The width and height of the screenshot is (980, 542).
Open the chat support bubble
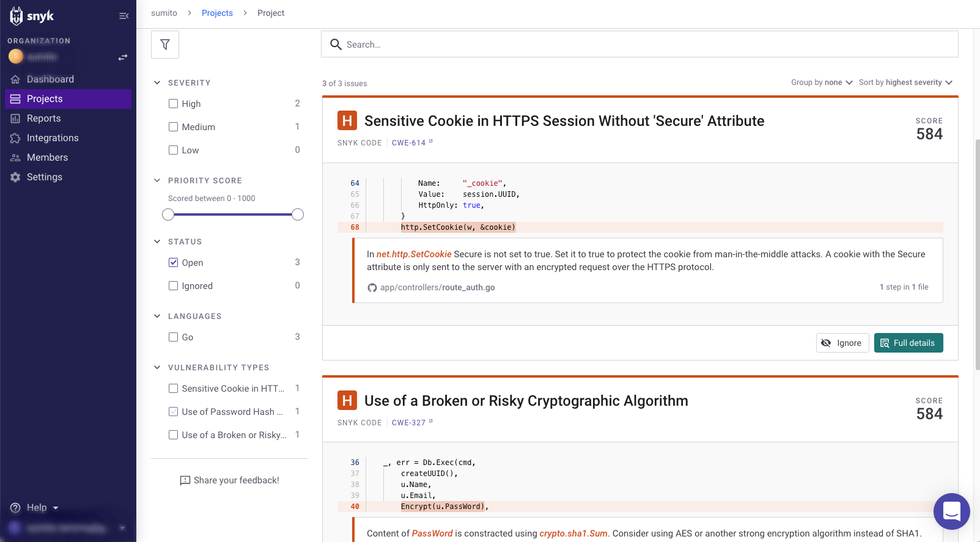[951, 511]
